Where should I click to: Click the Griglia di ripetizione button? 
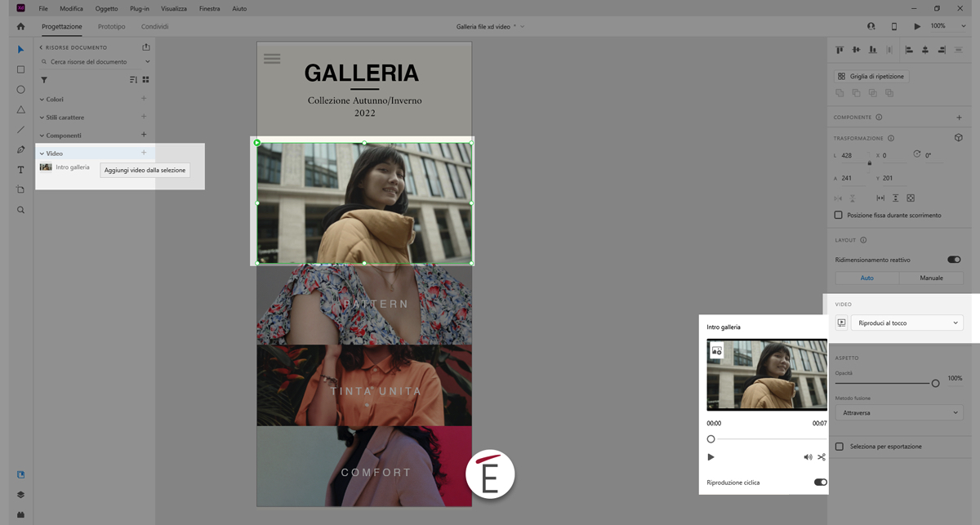(871, 76)
